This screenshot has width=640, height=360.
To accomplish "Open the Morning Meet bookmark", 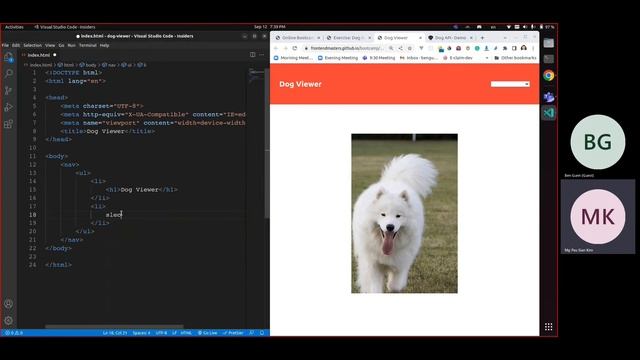I will 293,58.
